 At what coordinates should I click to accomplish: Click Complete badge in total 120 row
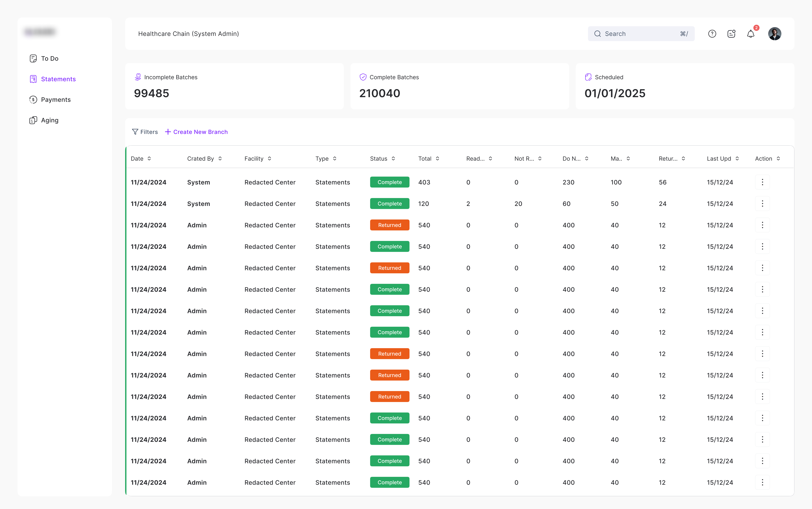click(x=389, y=204)
